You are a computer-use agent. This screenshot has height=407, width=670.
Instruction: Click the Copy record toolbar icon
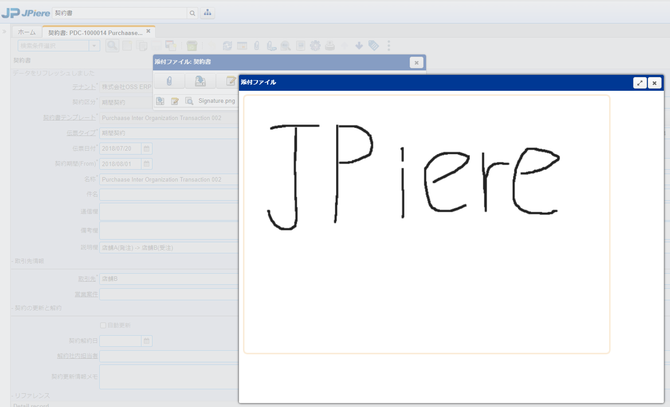click(142, 46)
